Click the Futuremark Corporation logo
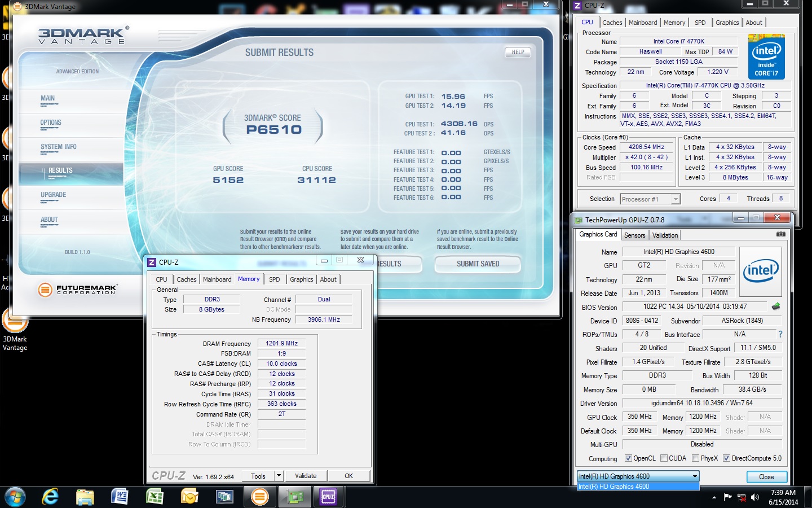The height and width of the screenshot is (508, 812). pyautogui.click(x=78, y=290)
